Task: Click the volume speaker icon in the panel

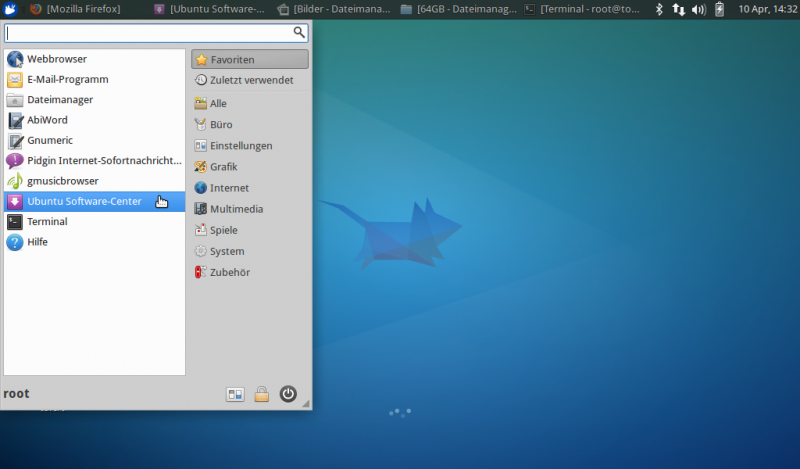Action: pos(698,9)
